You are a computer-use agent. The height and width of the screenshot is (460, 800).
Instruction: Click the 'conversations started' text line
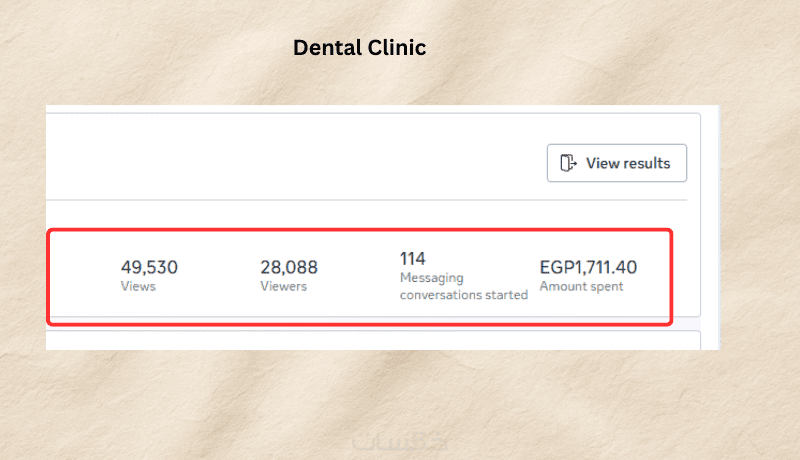(463, 295)
